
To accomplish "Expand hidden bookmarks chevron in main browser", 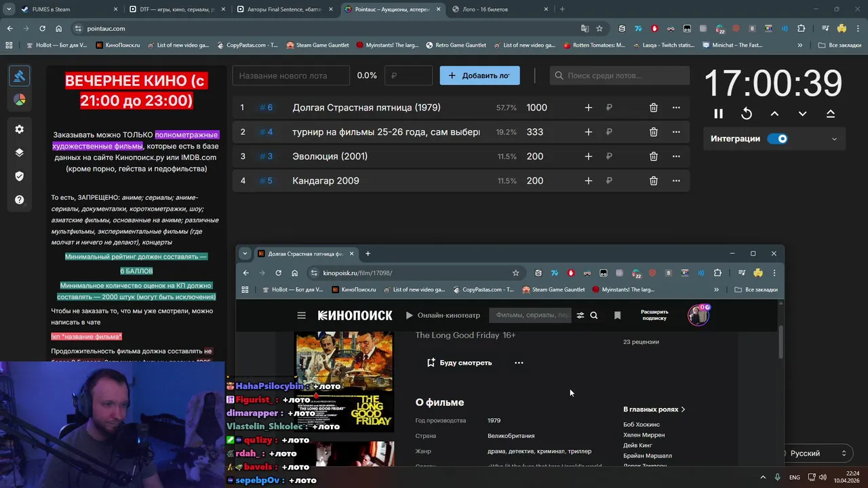I will (x=800, y=45).
